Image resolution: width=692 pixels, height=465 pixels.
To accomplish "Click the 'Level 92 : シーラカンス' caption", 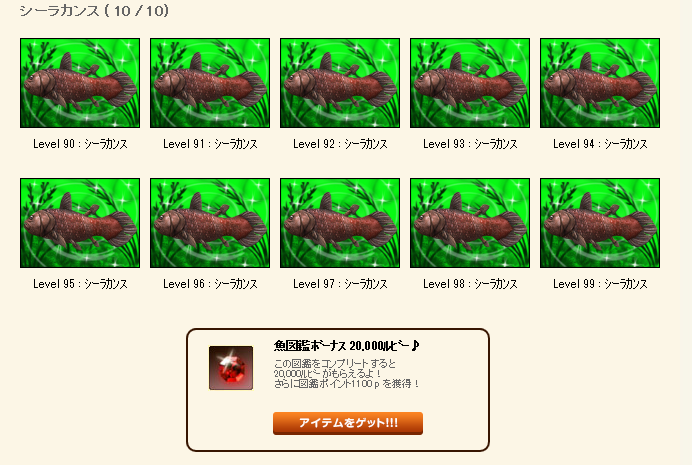I will (x=340, y=144).
